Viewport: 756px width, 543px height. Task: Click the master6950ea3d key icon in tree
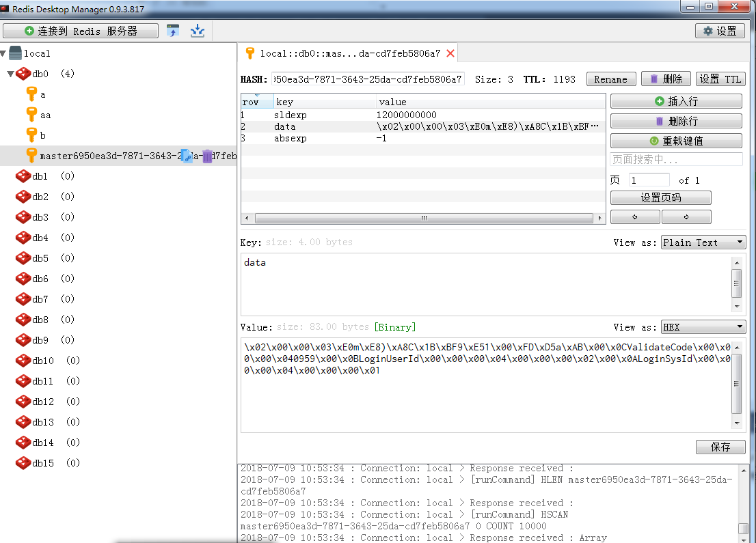pyautogui.click(x=31, y=156)
